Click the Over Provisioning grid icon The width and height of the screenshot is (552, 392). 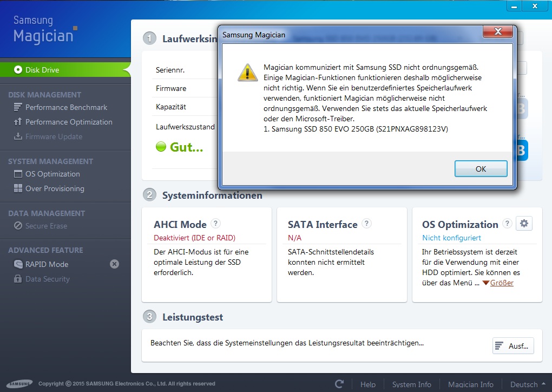pyautogui.click(x=18, y=188)
